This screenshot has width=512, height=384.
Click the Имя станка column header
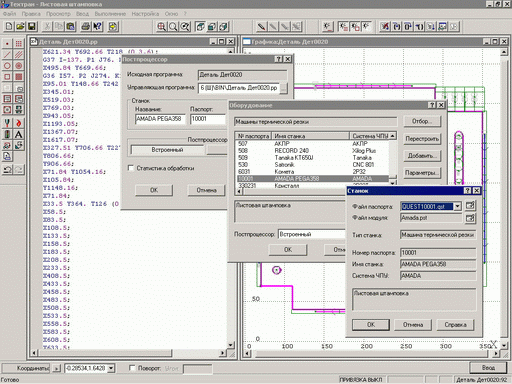click(x=311, y=136)
